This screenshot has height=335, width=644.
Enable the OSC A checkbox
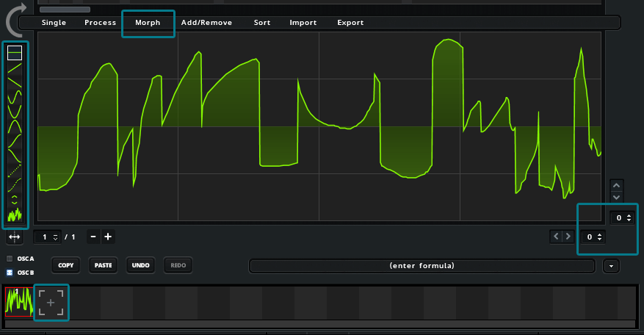(10, 259)
